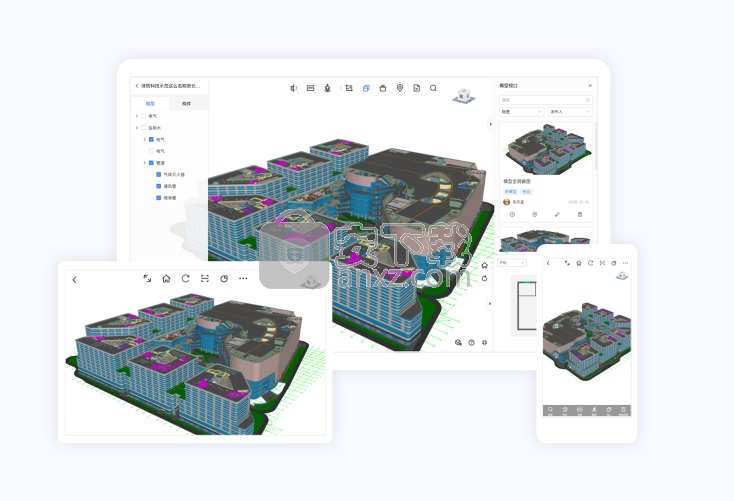Image resolution: width=734 pixels, height=501 pixels.
Task: Click the view cube in the phone viewer
Action: 622,276
